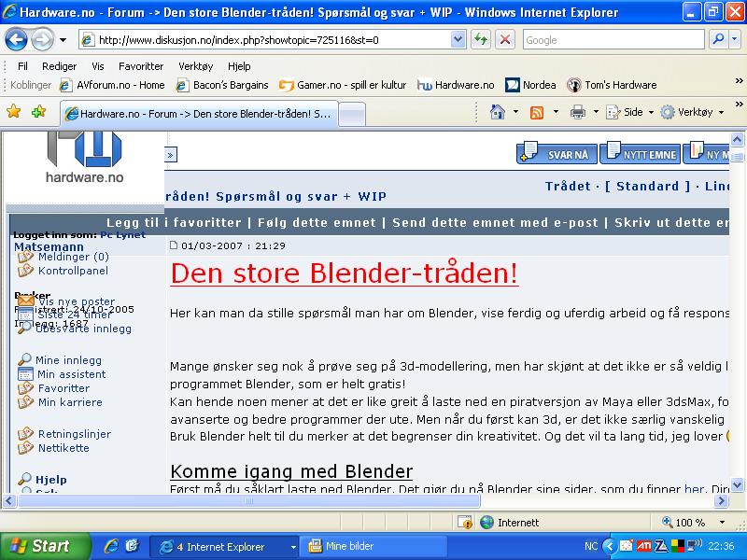Screen dimensions: 747x560
Task: Click the Home page icon
Action: pyautogui.click(x=498, y=112)
